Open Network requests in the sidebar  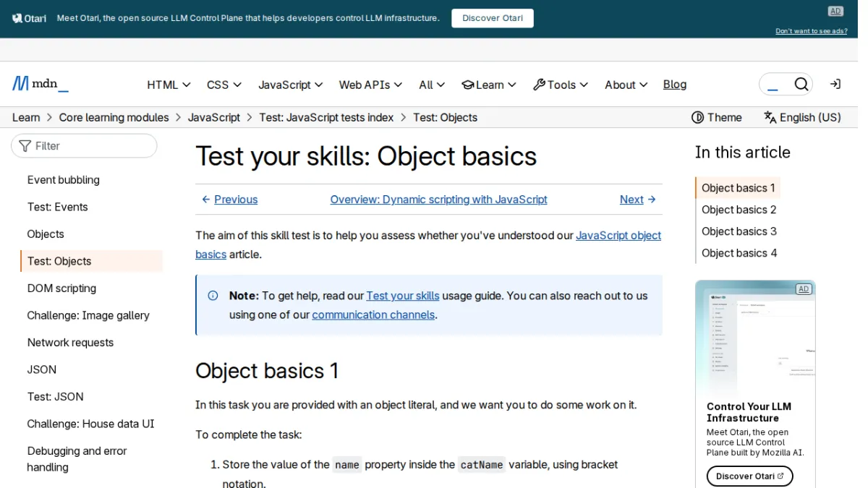coord(70,342)
